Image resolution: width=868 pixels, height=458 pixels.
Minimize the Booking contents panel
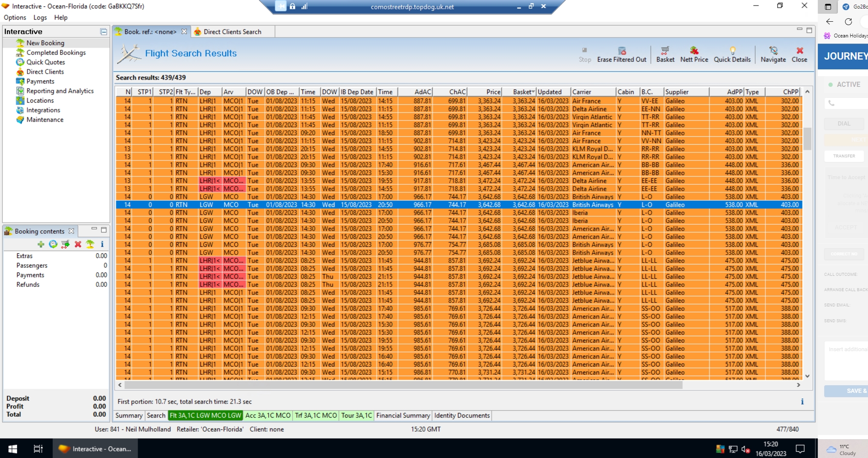[x=94, y=229]
